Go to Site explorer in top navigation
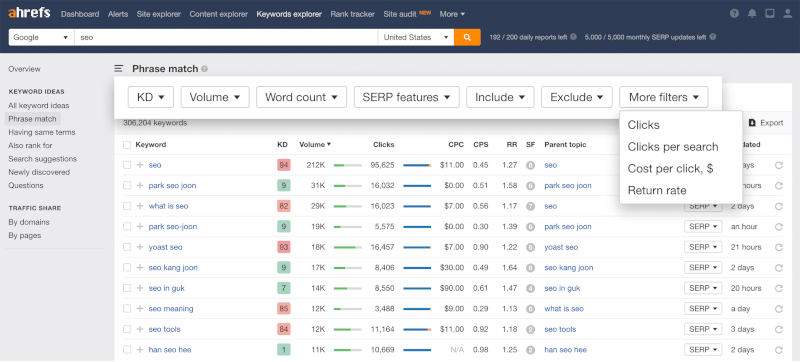Viewport: 800px width, 362px height. click(159, 14)
